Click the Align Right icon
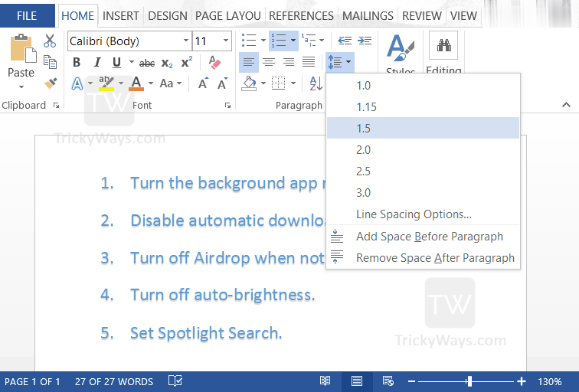The image size is (579, 392). (x=289, y=62)
